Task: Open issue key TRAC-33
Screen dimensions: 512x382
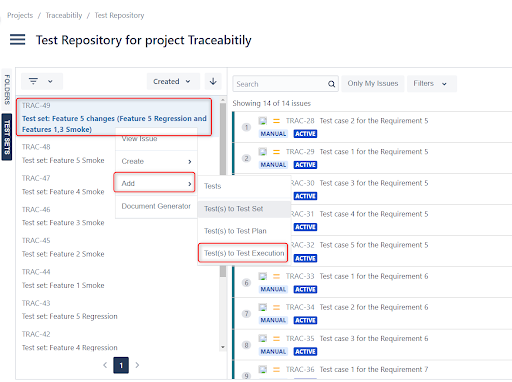Action: (300, 276)
